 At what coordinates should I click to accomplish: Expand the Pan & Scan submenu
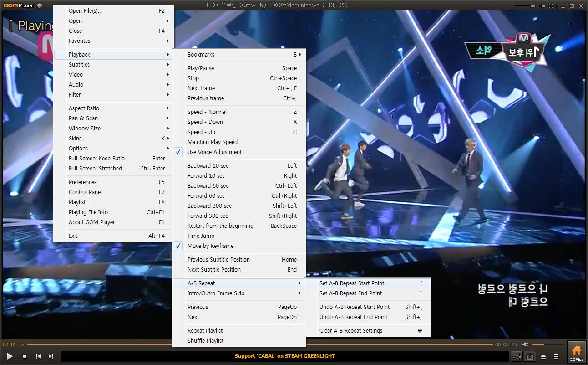[x=113, y=118]
